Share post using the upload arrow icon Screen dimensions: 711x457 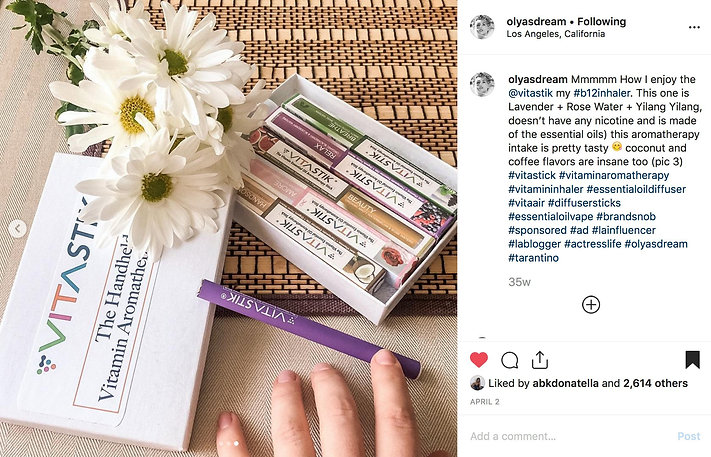point(540,360)
